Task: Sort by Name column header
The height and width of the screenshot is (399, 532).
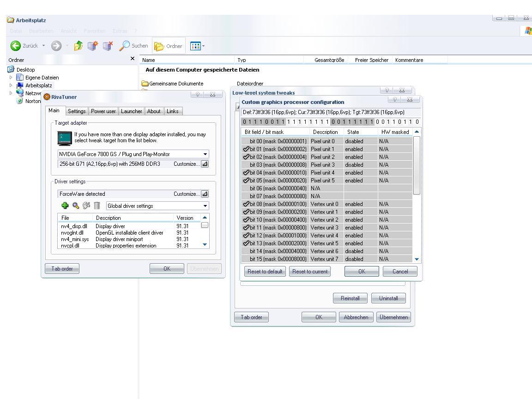Action: [x=187, y=60]
